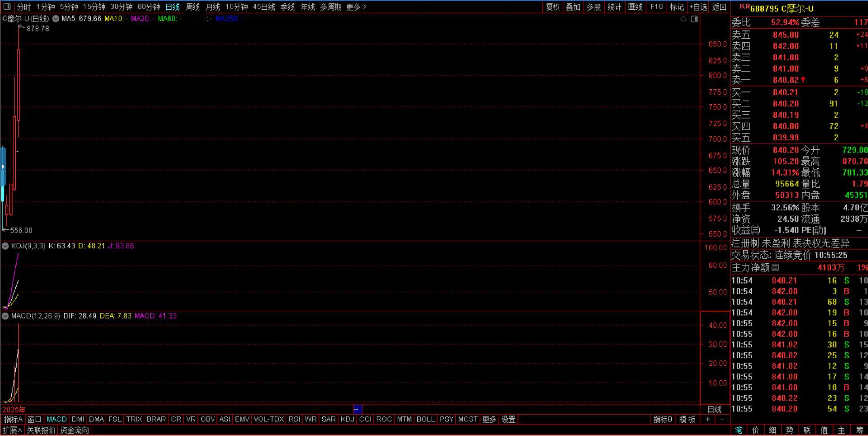Switch to 周线 weekly period
The width and height of the screenshot is (868, 436).
(193, 7)
